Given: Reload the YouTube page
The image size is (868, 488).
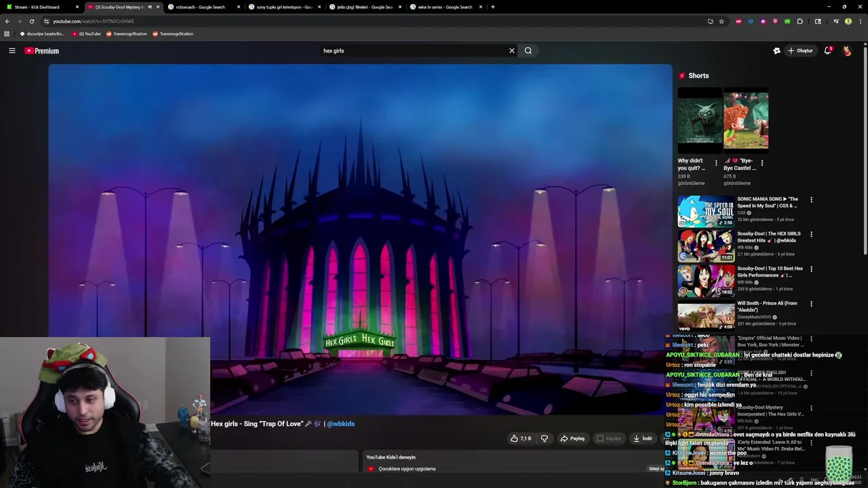Looking at the screenshot, I should (31, 21).
